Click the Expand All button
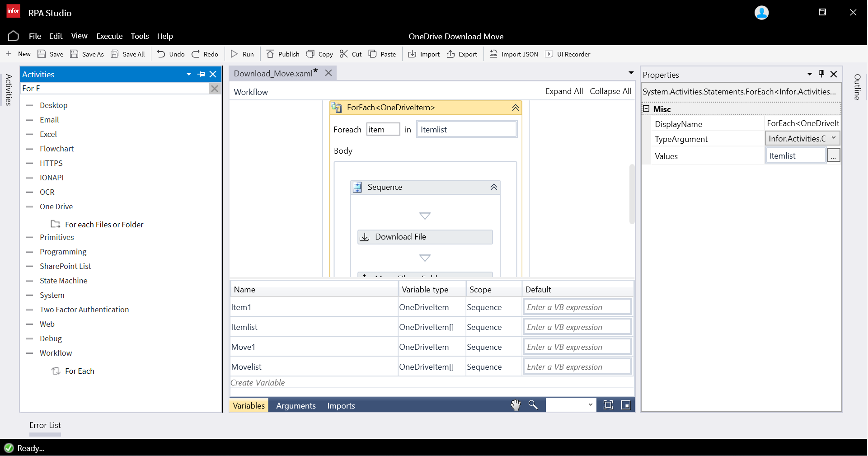The width and height of the screenshot is (868, 456). pos(564,91)
